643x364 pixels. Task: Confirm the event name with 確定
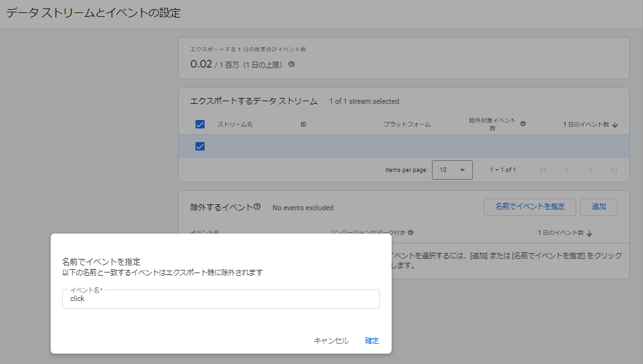tap(372, 341)
